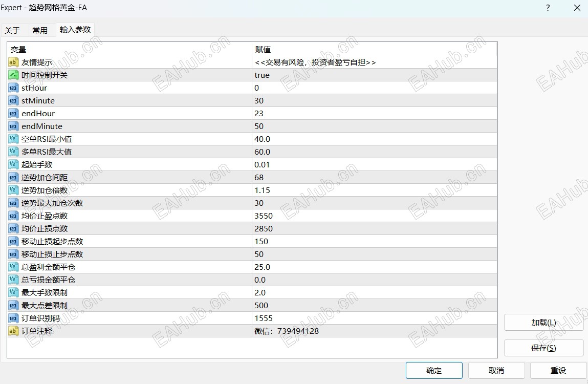Click the double icon beside 逆势加仓倍数
This screenshot has height=384, width=588.
[13, 190]
